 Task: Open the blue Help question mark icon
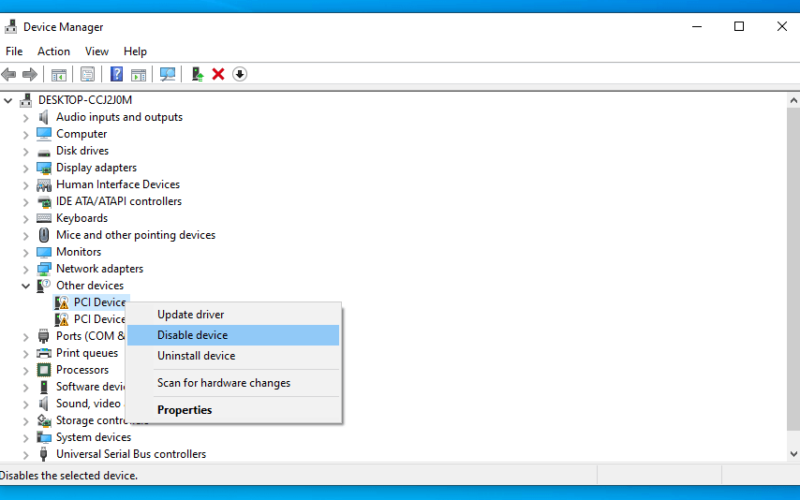116,74
